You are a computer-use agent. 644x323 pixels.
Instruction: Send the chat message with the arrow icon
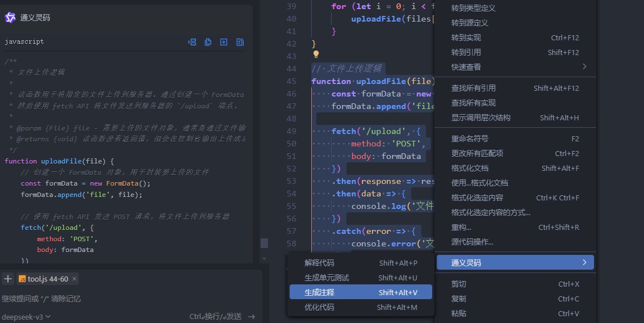[252, 316]
